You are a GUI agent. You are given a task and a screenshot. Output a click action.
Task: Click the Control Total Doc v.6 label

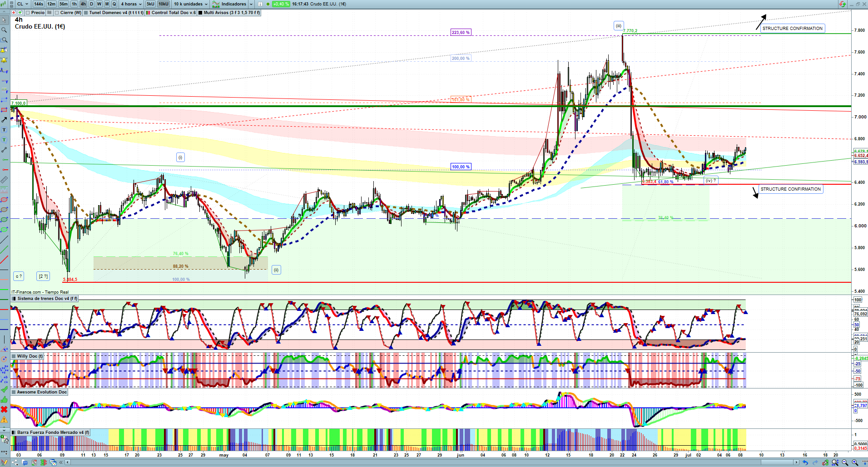tap(174, 13)
